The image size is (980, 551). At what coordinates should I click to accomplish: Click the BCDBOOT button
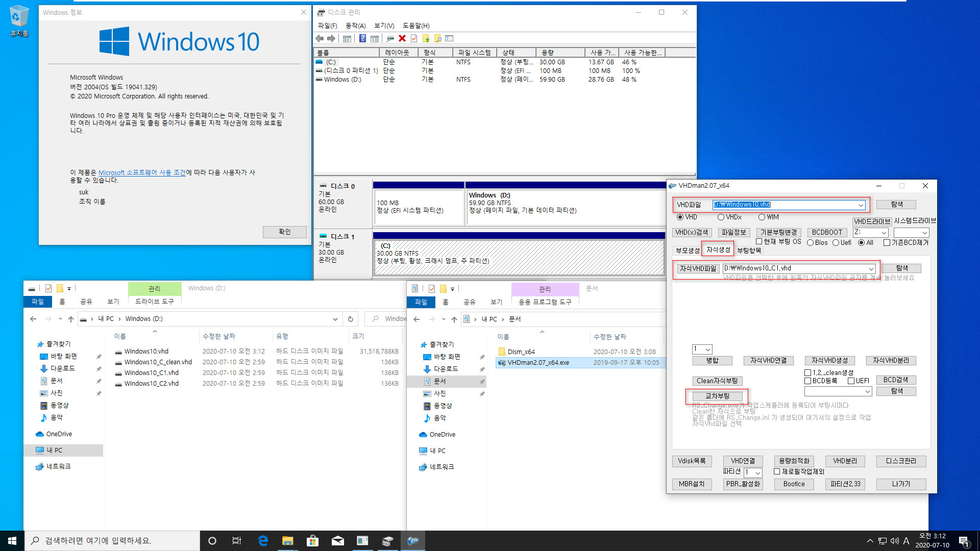(x=827, y=232)
